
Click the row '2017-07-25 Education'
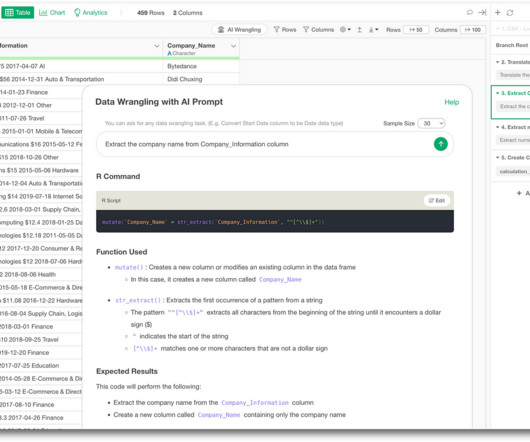pyautogui.click(x=41, y=366)
